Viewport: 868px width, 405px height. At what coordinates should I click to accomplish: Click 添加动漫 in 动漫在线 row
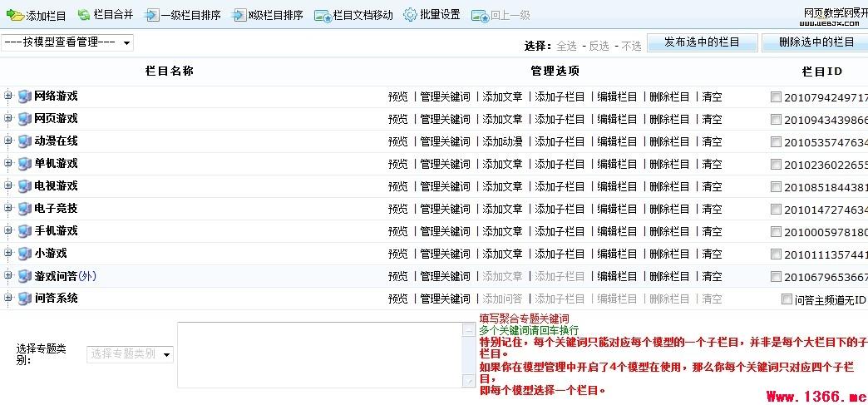tap(502, 142)
